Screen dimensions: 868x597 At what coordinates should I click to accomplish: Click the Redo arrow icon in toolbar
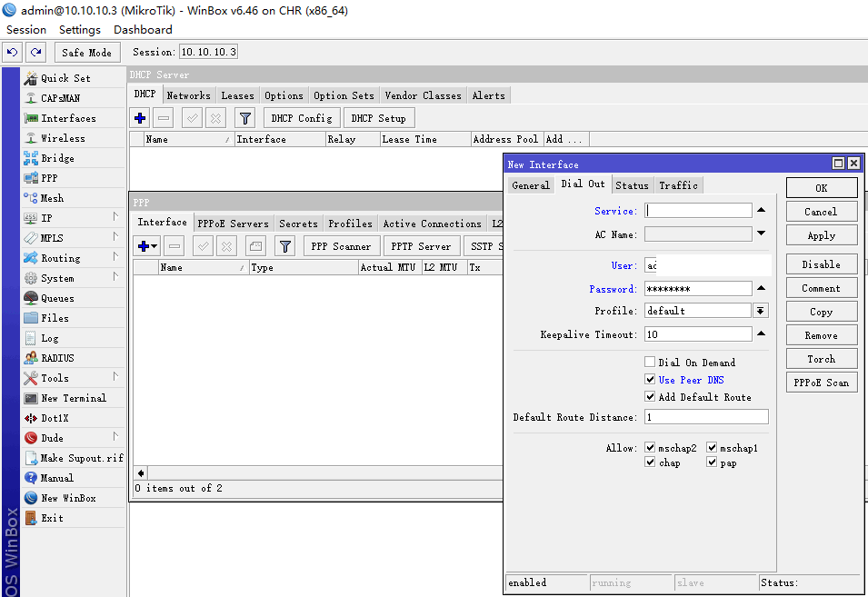tap(36, 52)
